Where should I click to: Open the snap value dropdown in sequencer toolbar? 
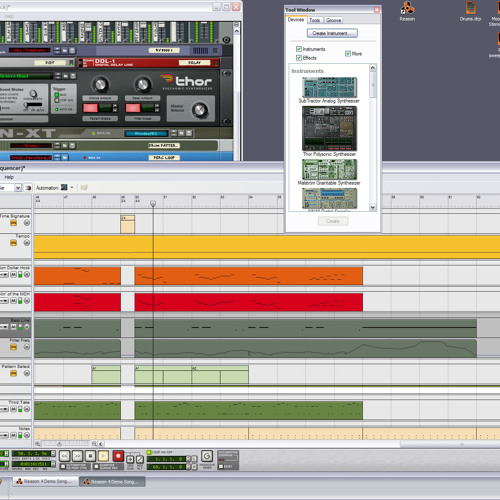(x=18, y=188)
